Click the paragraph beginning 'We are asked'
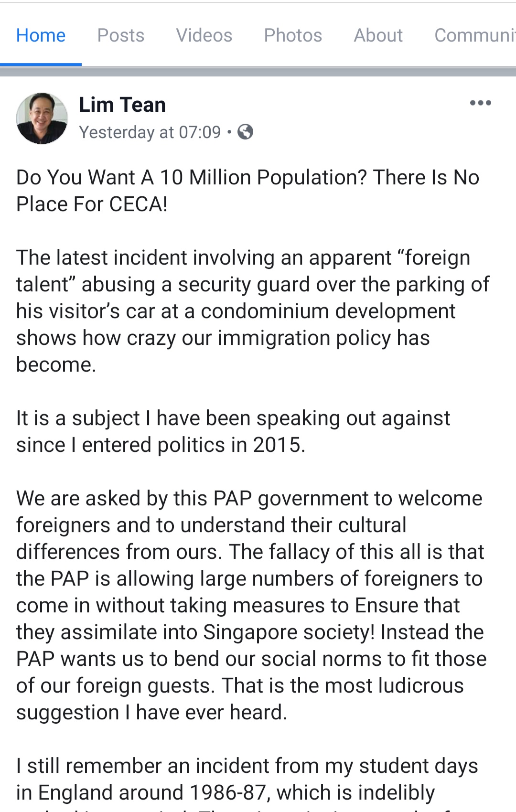516x812 pixels. [x=251, y=605]
